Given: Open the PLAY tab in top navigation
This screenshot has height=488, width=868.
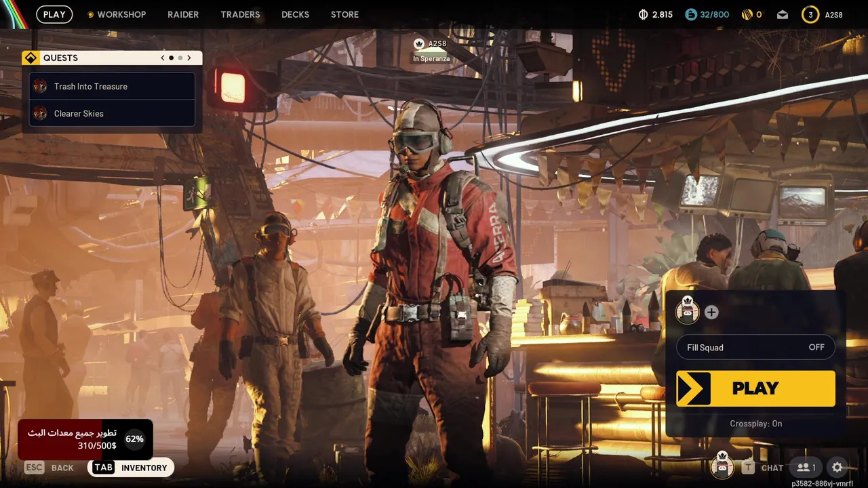Looking at the screenshot, I should click(x=54, y=14).
